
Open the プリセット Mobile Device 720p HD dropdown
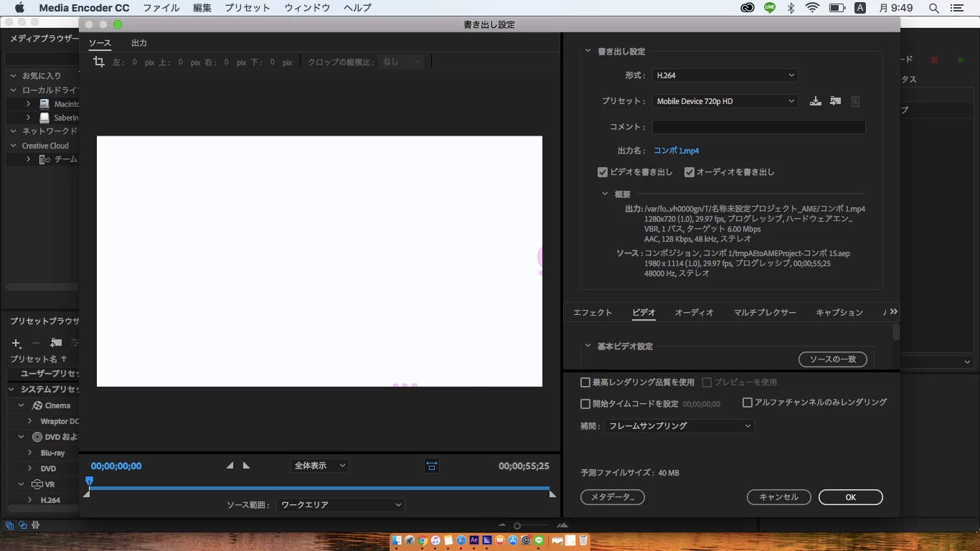[x=725, y=101]
